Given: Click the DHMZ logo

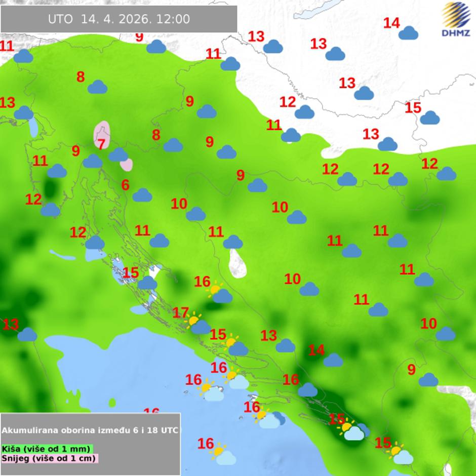Looking at the screenshot, I should [x=455, y=19].
